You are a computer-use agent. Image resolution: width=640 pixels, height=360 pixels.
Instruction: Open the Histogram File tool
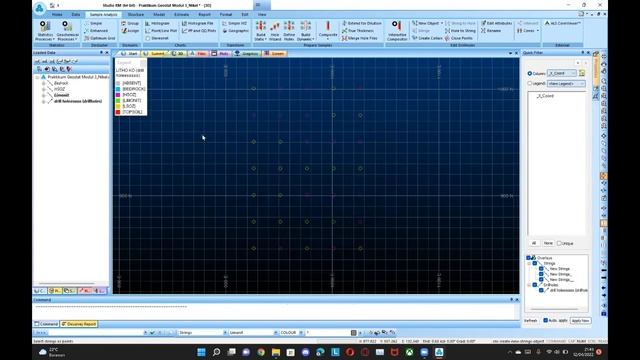198,23
